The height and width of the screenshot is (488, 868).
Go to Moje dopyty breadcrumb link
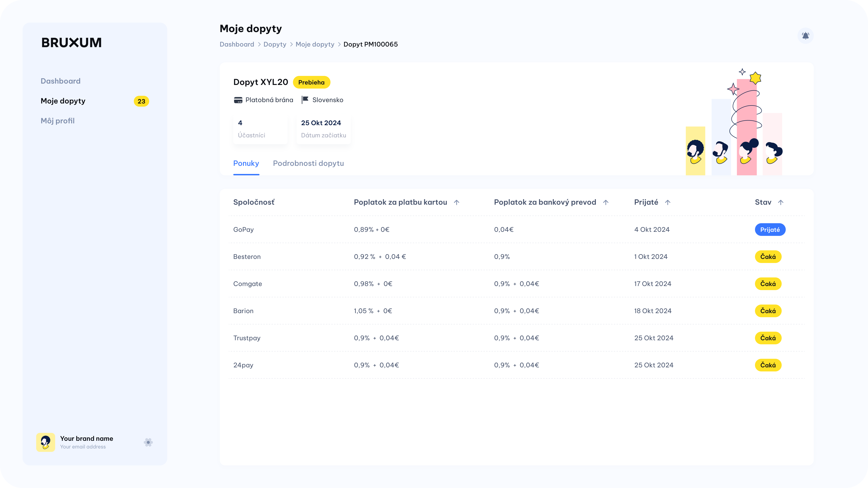tap(315, 45)
